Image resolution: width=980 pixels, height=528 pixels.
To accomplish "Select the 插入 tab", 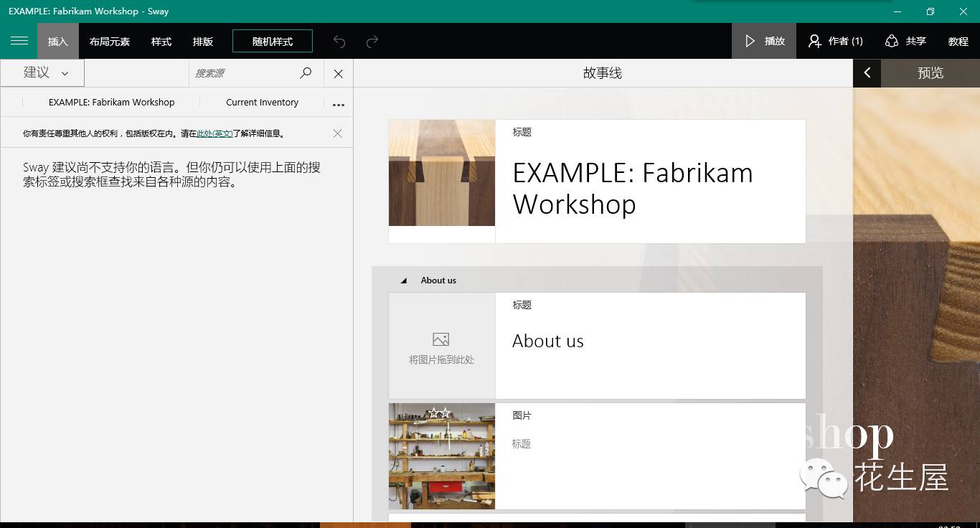I will point(58,41).
